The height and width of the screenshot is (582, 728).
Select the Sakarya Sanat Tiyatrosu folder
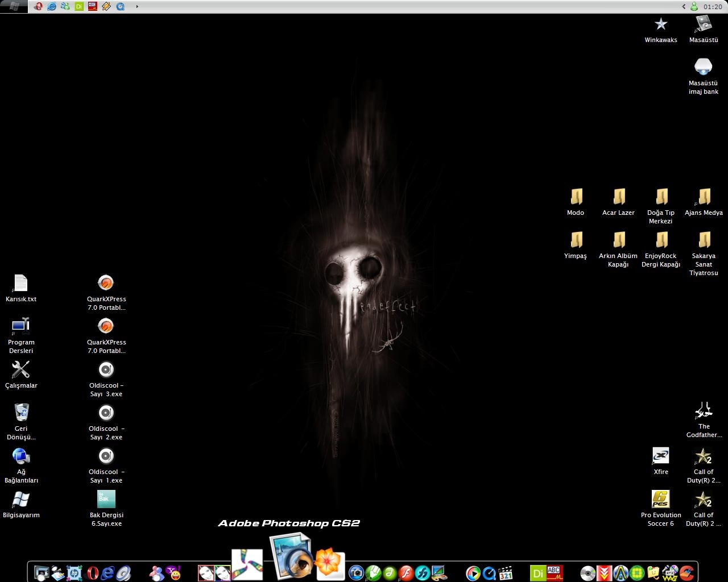704,253
